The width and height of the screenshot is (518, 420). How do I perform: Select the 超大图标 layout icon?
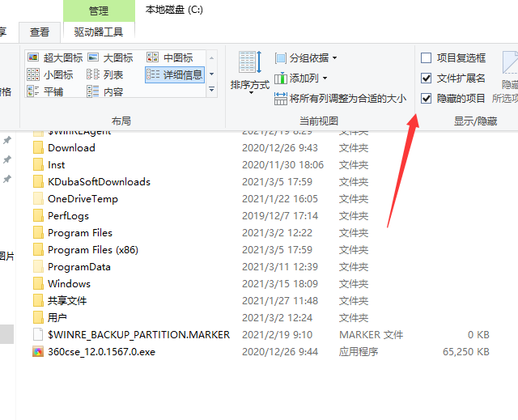point(33,58)
